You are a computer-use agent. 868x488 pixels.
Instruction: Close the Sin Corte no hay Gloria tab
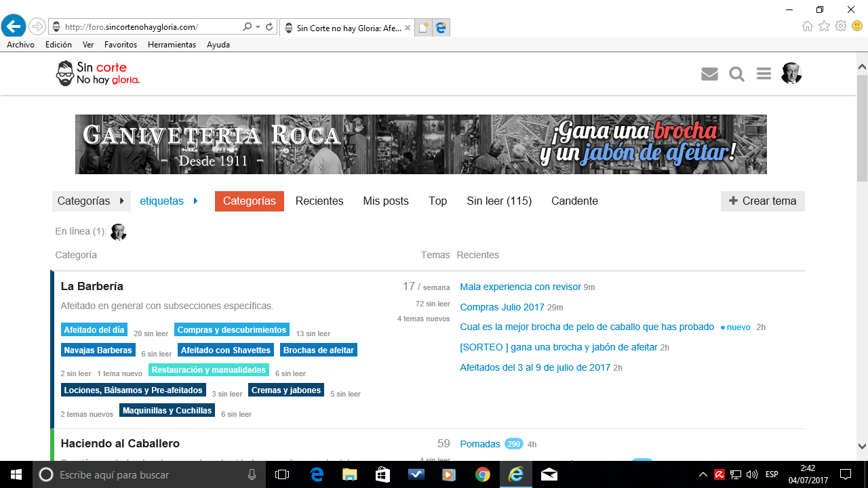pyautogui.click(x=408, y=28)
